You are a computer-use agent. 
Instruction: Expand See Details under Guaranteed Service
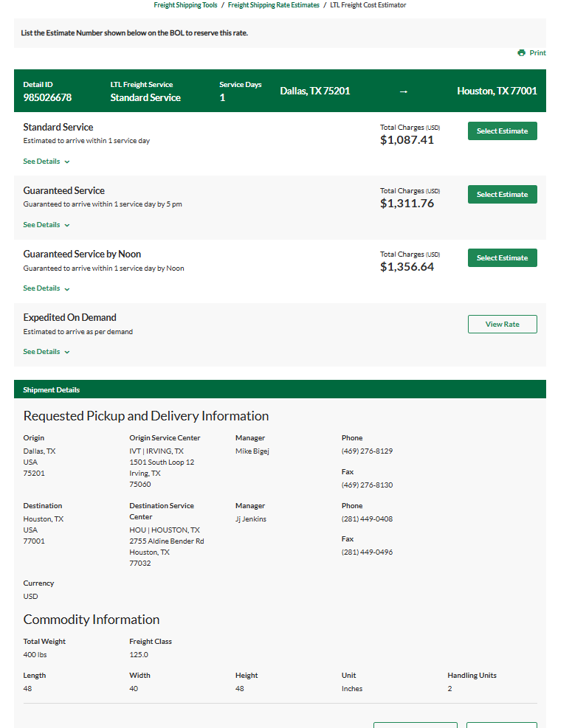46,225
